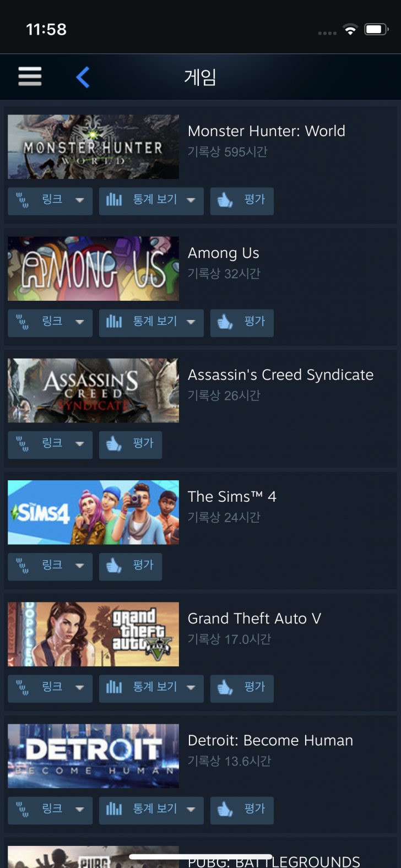Tap thumbs-up review icon for The Sims 4
This screenshot has width=401, height=868.
coord(113,566)
